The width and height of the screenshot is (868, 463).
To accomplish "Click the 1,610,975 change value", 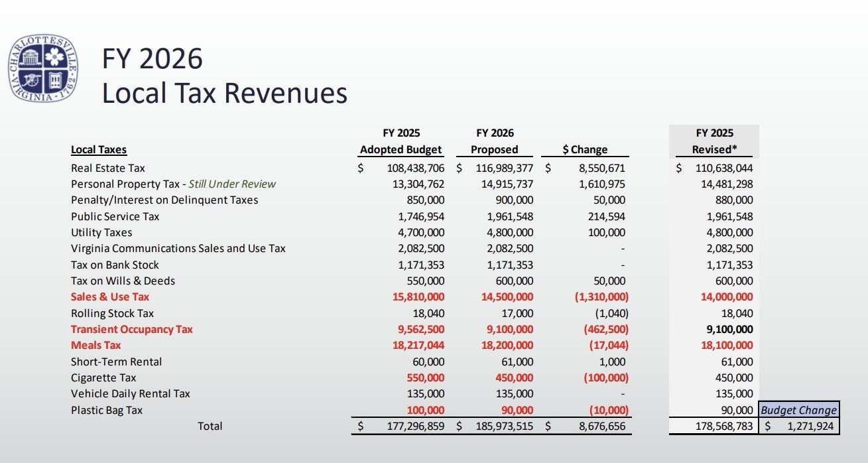I will [602, 184].
